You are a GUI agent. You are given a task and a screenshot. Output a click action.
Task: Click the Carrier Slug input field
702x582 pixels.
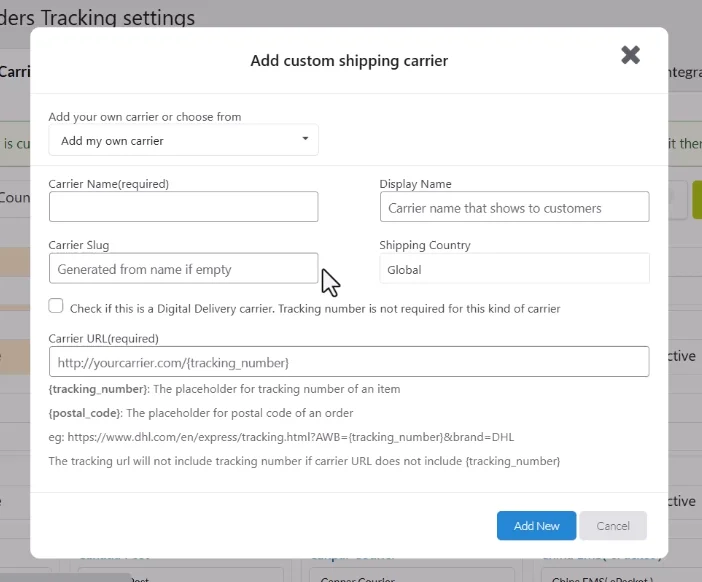click(x=184, y=268)
